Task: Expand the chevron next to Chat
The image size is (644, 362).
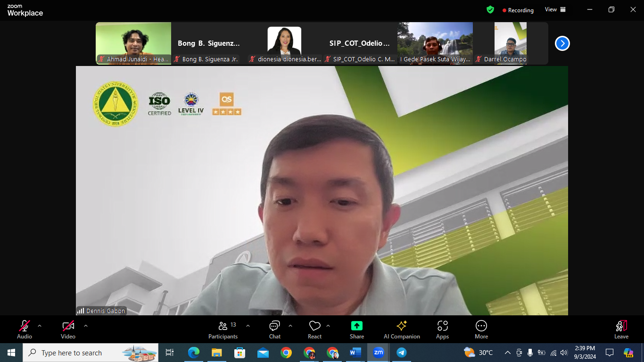Action: pyautogui.click(x=290, y=326)
